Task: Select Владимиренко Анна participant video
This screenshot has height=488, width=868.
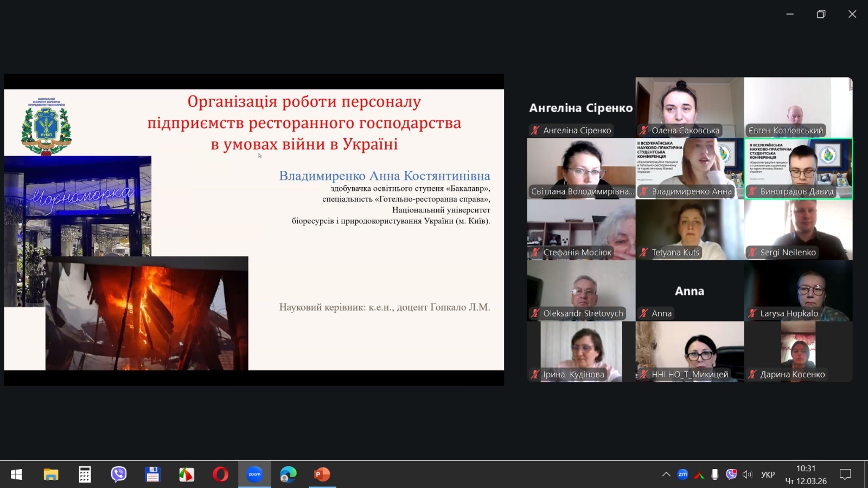Action: [690, 168]
